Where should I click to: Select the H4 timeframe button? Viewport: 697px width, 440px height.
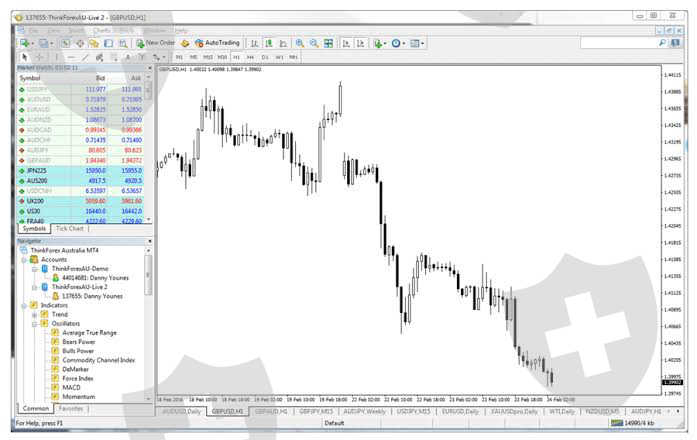click(x=250, y=57)
